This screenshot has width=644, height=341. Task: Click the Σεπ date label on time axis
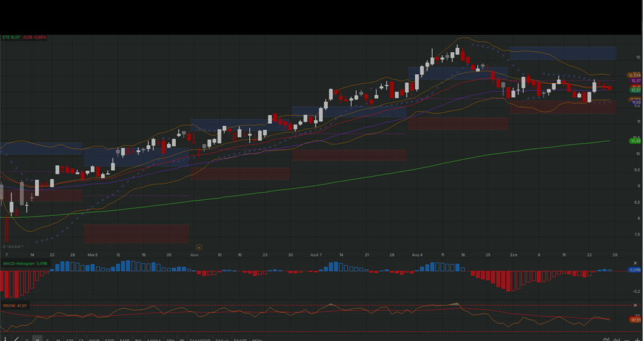click(513, 255)
